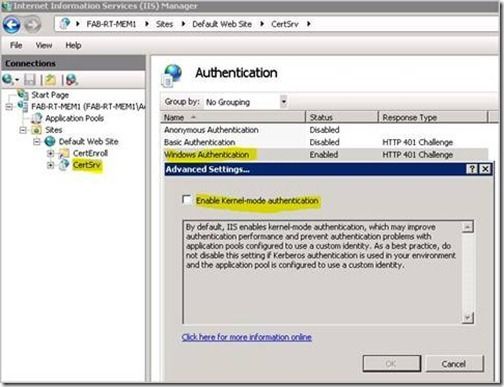
Task: Click the greyed forward navigation arrow
Action: (x=33, y=24)
